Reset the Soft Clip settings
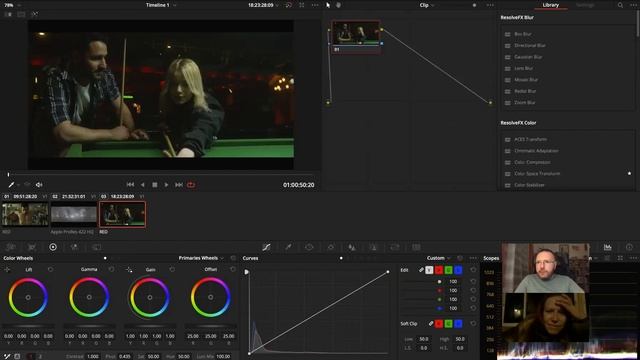The width and height of the screenshot is (640, 360). (x=473, y=323)
